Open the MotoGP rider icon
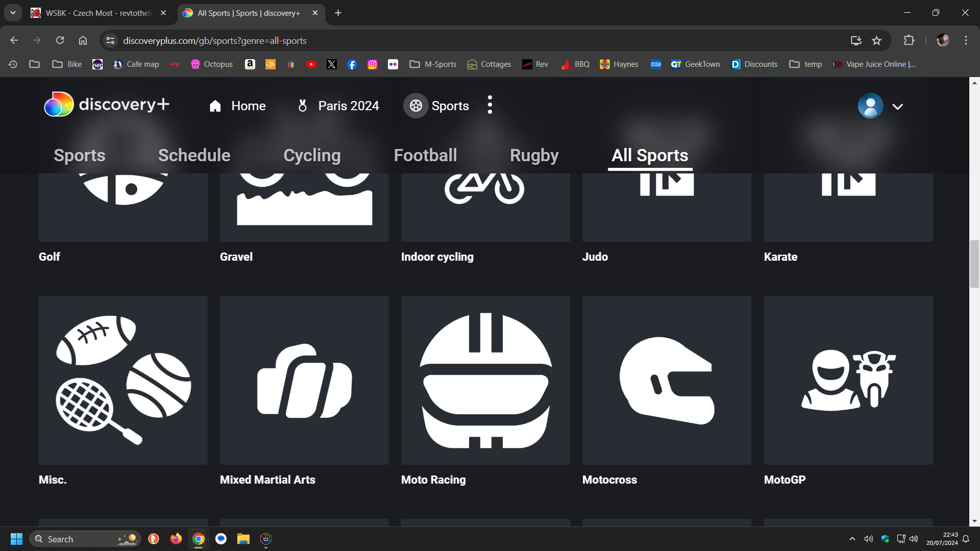 [x=848, y=380]
